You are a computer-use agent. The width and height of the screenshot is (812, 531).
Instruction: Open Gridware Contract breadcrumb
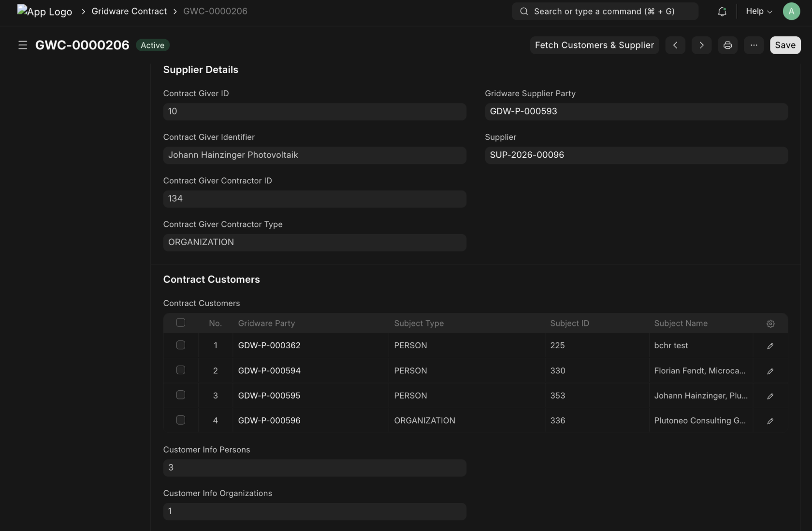[129, 11]
